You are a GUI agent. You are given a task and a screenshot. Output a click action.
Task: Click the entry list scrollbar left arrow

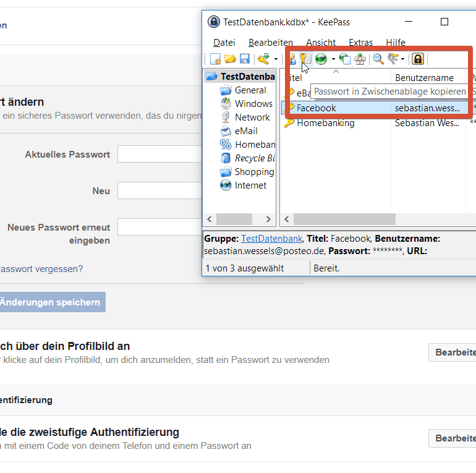tap(287, 219)
